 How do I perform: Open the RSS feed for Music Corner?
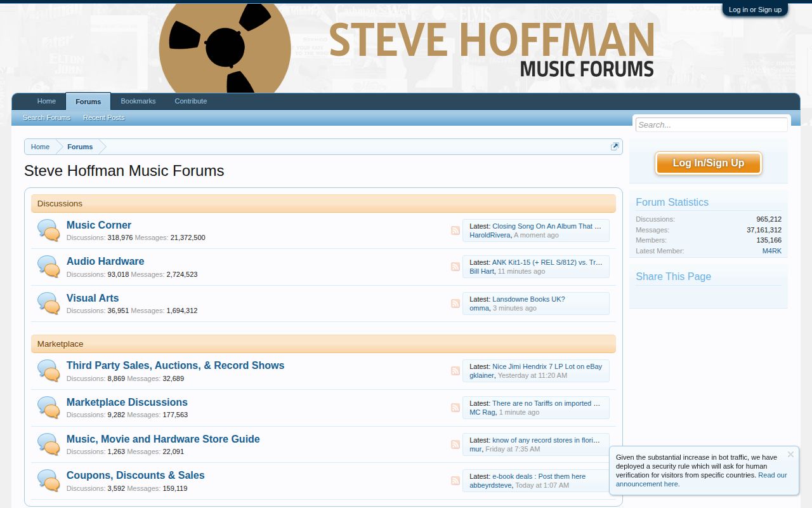point(455,231)
